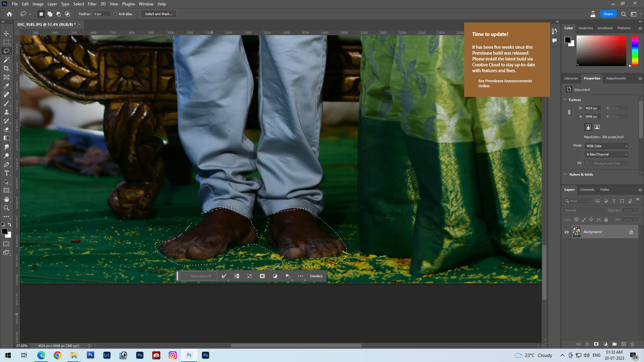Open the layer blending mode dropdown
This screenshot has height=362, width=644.
click(584, 210)
